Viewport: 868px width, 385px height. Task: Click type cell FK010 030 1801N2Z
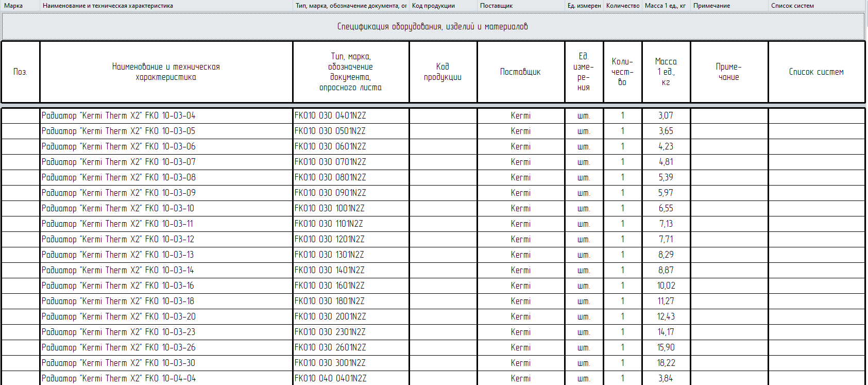[x=351, y=301]
